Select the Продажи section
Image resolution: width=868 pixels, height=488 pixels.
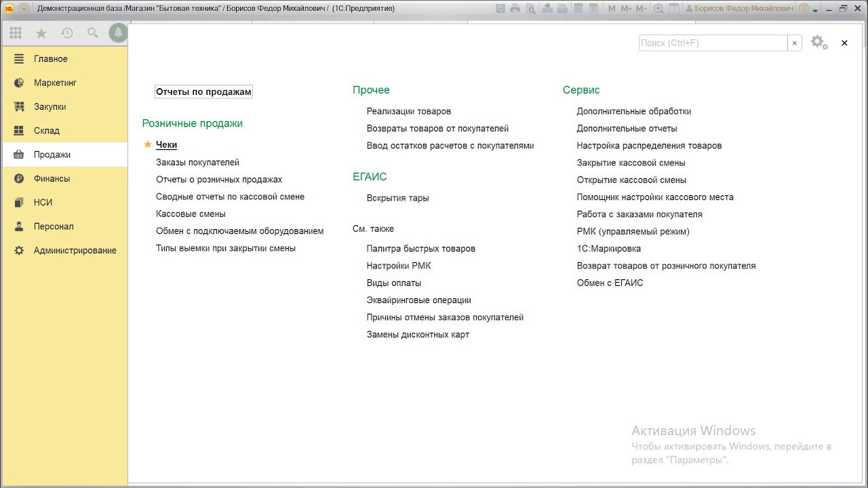coord(64,155)
